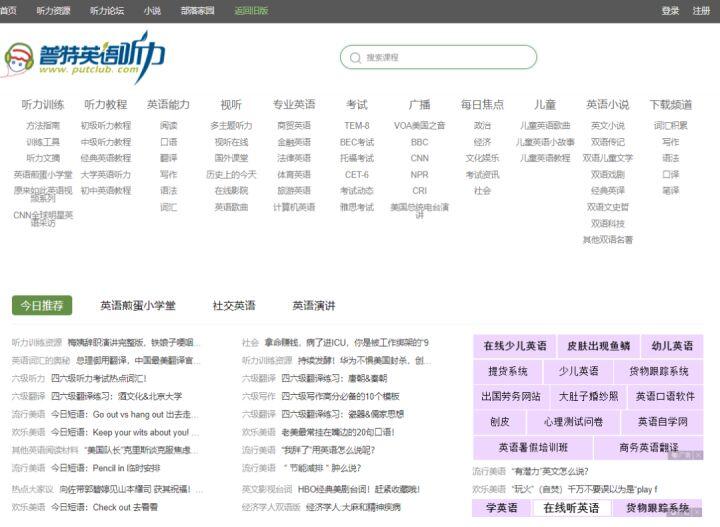Click BEC考试 link
720x527 pixels.
357,142
